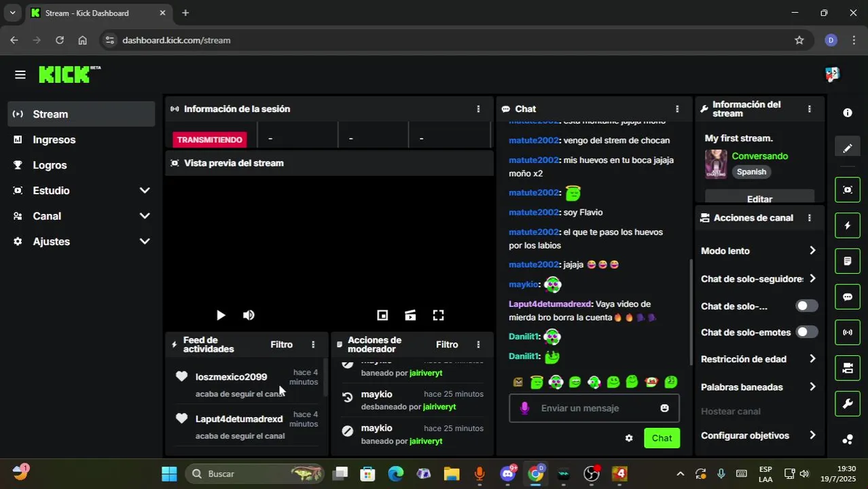Viewport: 868px width, 489px height.
Task: Click the Enviar un mensaje input field
Action: tap(594, 408)
